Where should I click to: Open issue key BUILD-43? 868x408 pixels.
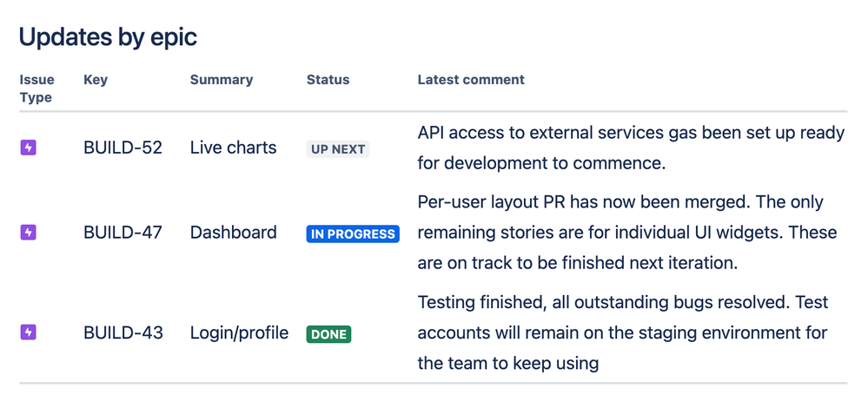[x=123, y=332]
